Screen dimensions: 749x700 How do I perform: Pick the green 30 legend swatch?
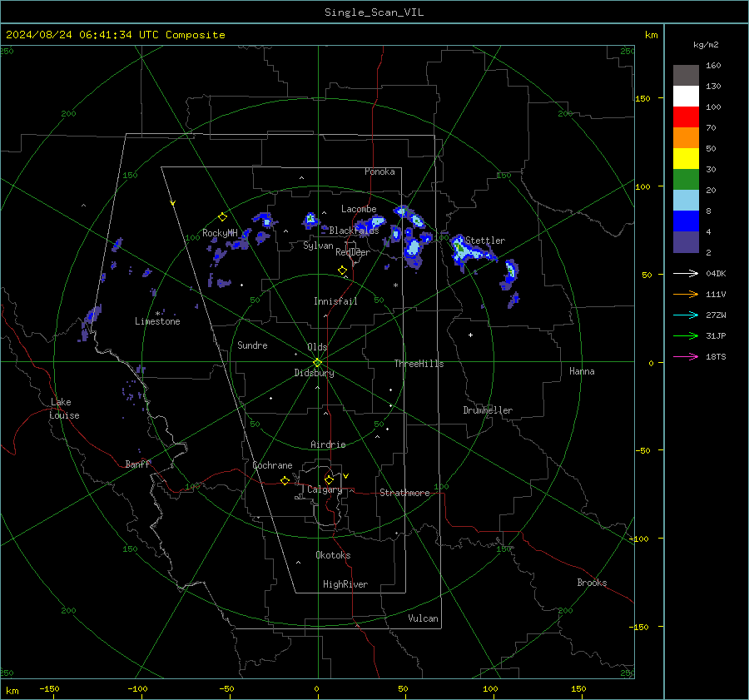click(686, 180)
